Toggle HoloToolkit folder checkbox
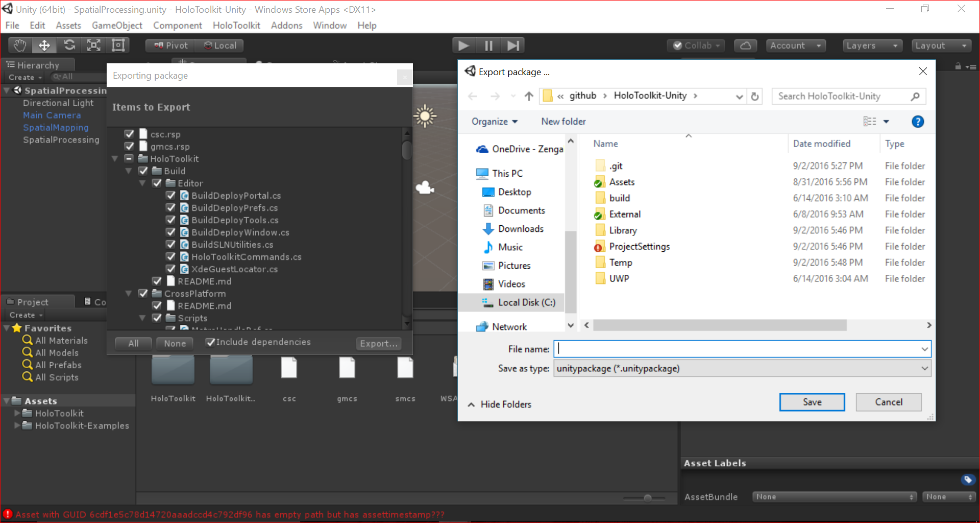Screen dimensions: 980x523 (x=130, y=158)
